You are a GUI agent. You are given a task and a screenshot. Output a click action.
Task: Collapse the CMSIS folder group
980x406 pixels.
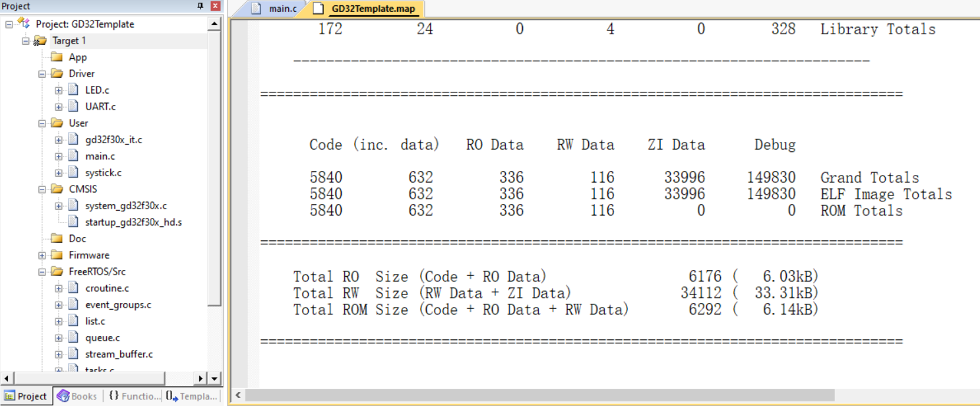click(42, 189)
